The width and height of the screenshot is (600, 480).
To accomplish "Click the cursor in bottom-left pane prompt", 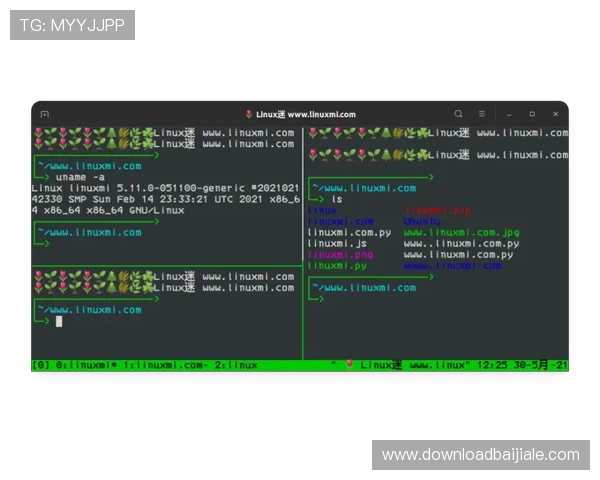I will click(59, 321).
